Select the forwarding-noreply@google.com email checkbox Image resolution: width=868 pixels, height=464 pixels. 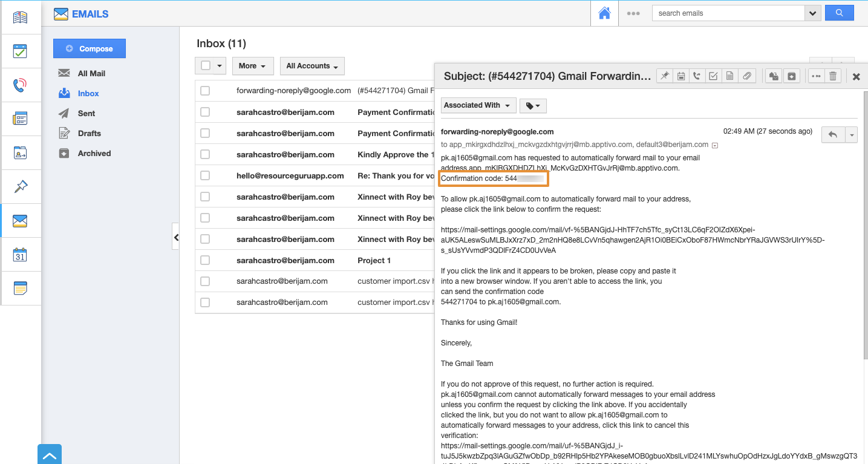point(205,91)
